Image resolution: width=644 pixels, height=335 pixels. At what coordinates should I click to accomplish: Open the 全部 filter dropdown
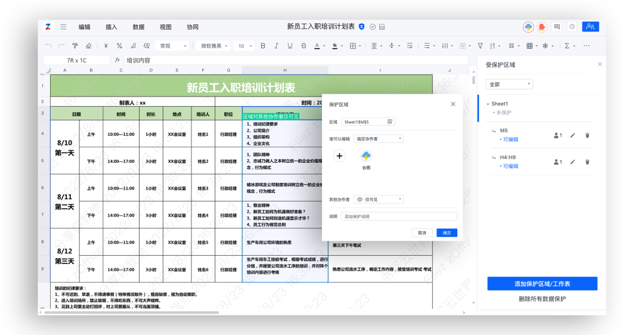(509, 84)
